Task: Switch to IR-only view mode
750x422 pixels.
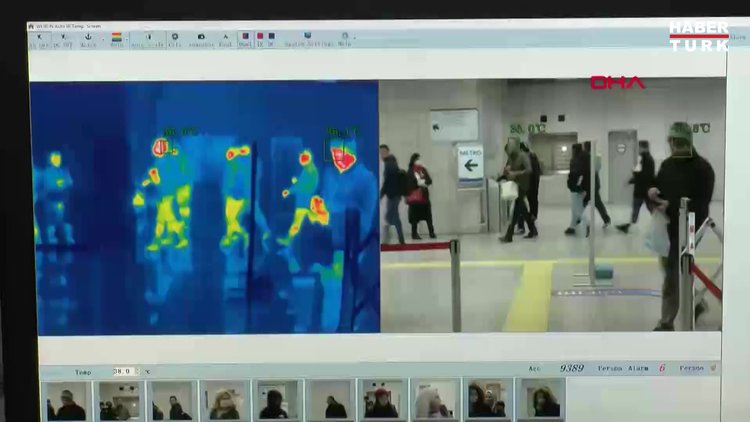Action: tap(260, 38)
